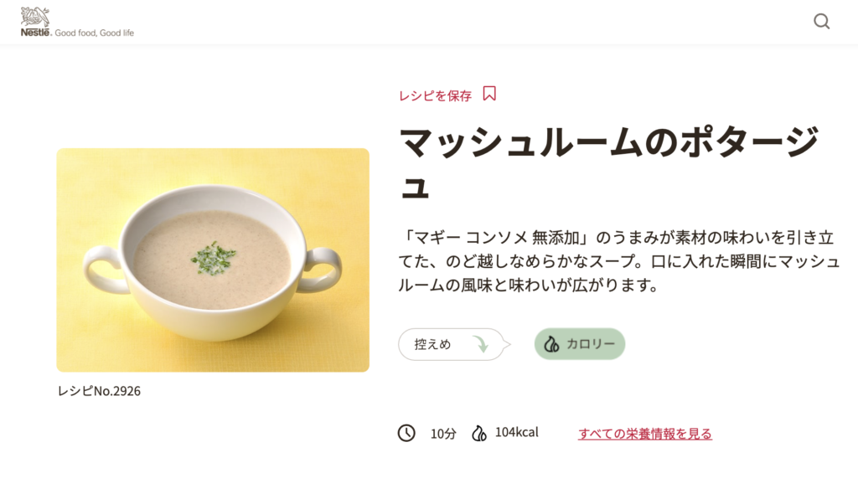Open すべての栄養情報を見る link
The width and height of the screenshot is (858, 504).
pyautogui.click(x=646, y=433)
